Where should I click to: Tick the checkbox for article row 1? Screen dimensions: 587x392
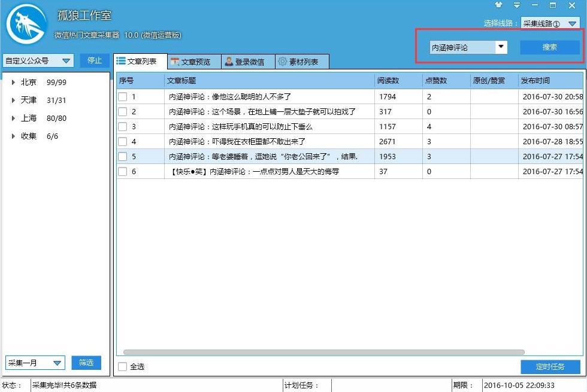coord(122,96)
